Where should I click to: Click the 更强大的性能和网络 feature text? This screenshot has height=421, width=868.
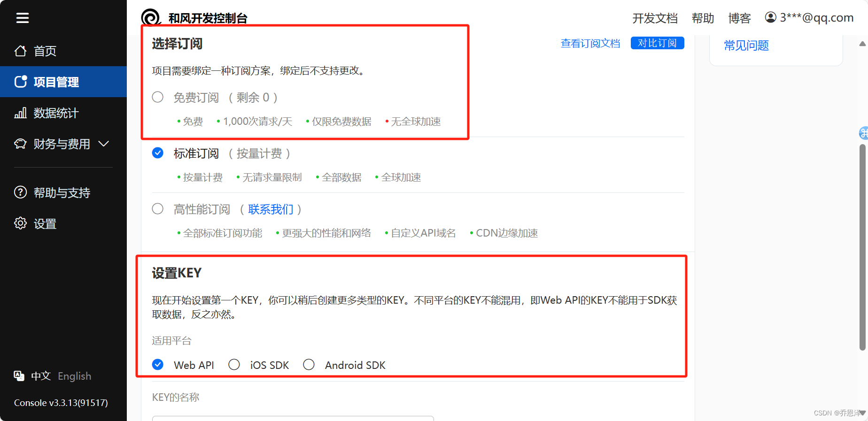coord(326,233)
